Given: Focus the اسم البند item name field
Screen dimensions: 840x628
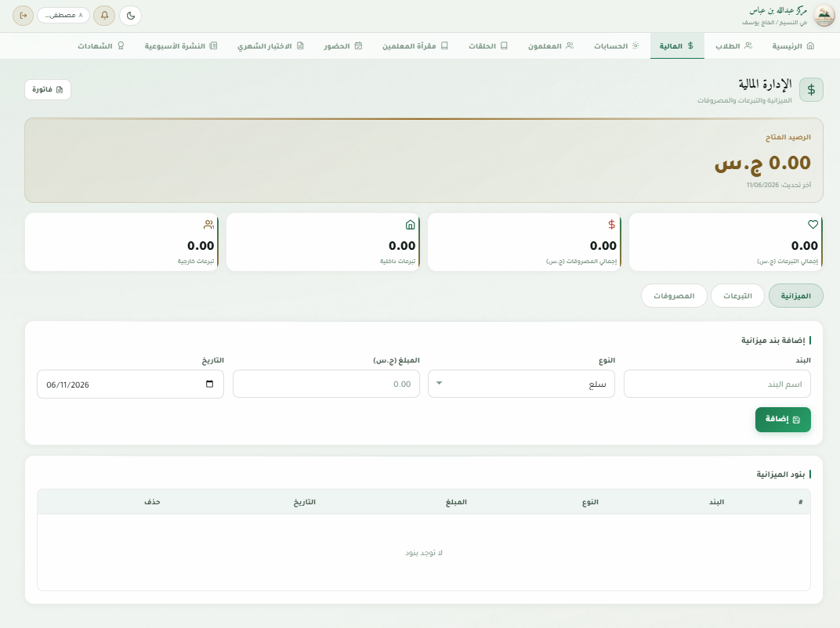Looking at the screenshot, I should click(717, 384).
